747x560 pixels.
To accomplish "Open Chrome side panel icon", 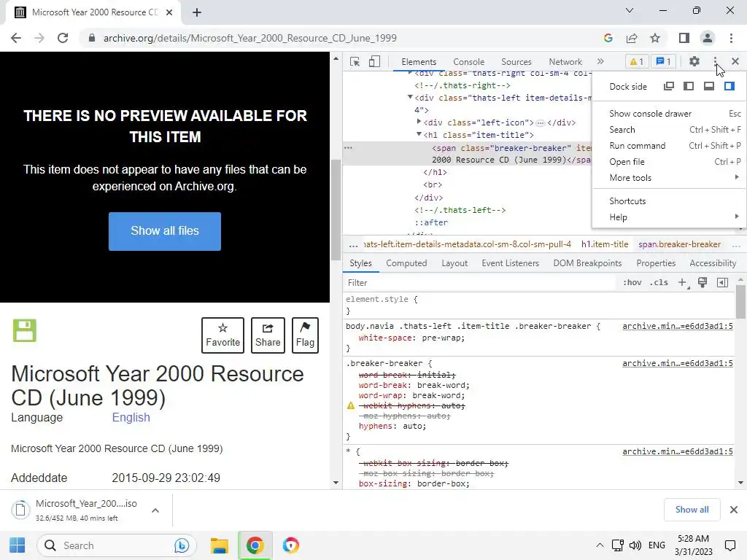I will (684, 38).
